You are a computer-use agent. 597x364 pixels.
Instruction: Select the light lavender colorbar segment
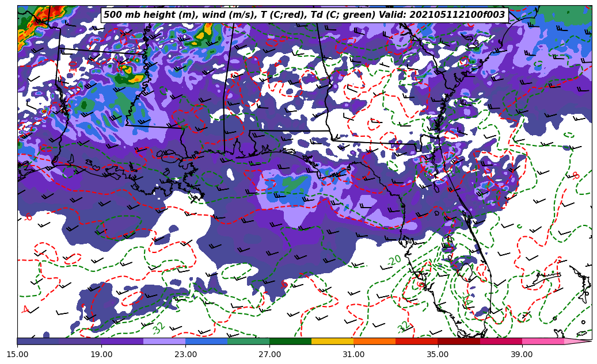(x=164, y=341)
